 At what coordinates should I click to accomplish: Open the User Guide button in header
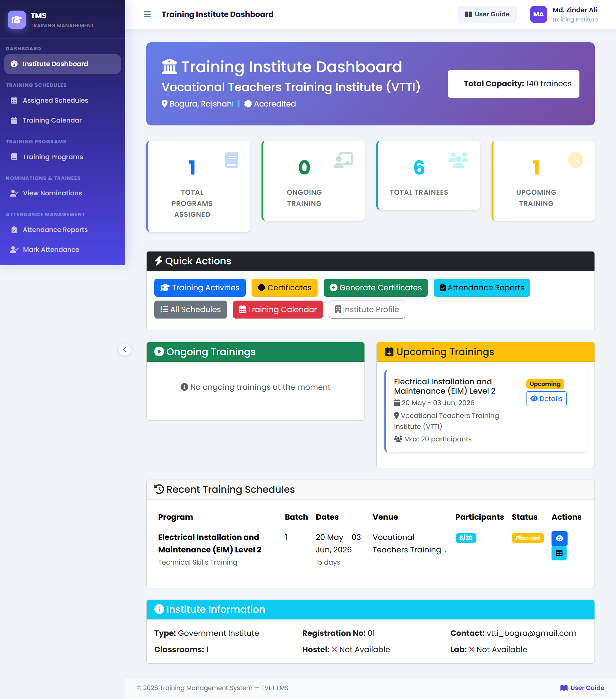coord(487,14)
